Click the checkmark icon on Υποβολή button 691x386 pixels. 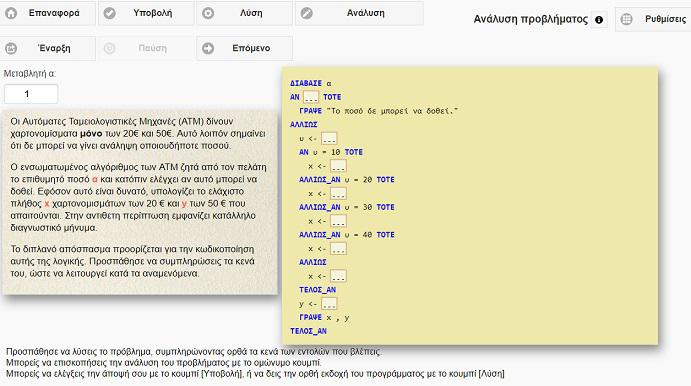pyautogui.click(x=110, y=13)
